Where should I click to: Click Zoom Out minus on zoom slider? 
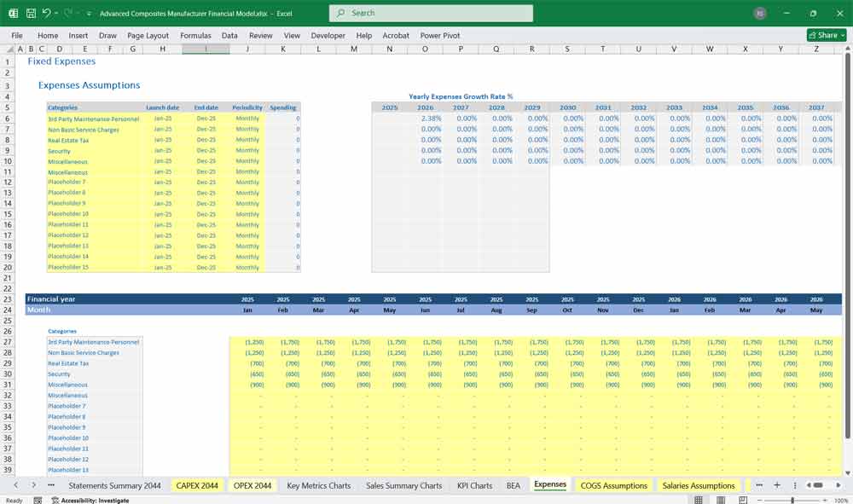pos(760,499)
